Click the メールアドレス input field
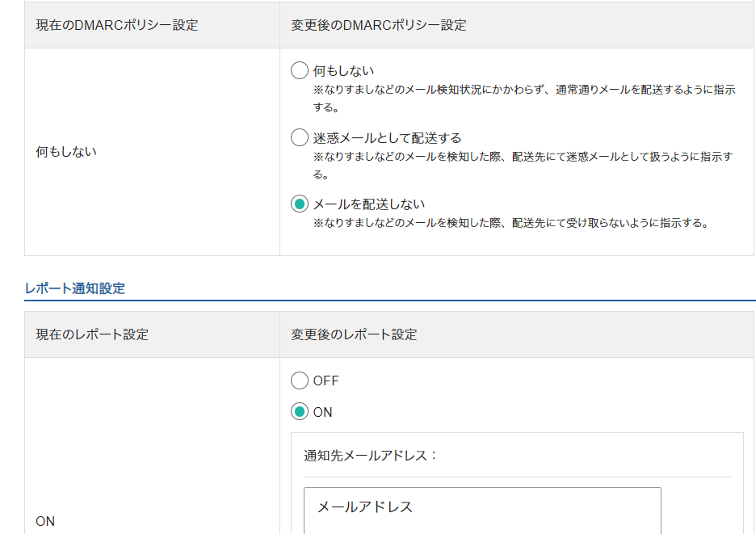This screenshot has width=756, height=534. (482, 509)
